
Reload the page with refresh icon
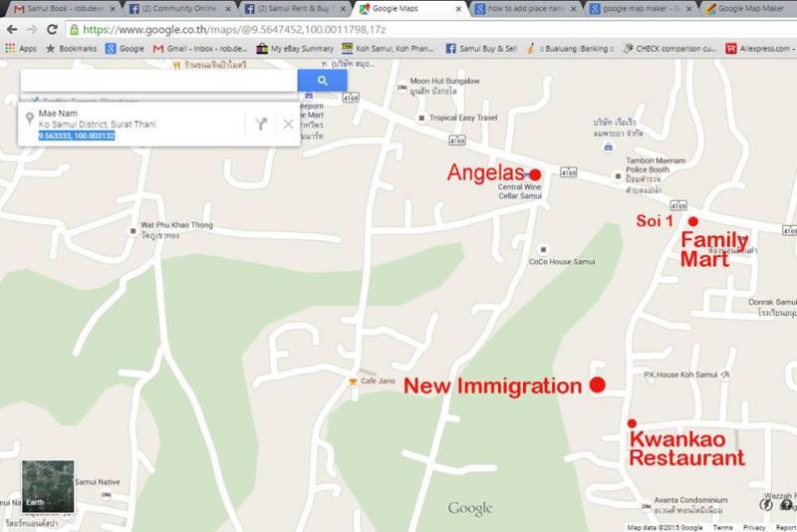pos(52,30)
